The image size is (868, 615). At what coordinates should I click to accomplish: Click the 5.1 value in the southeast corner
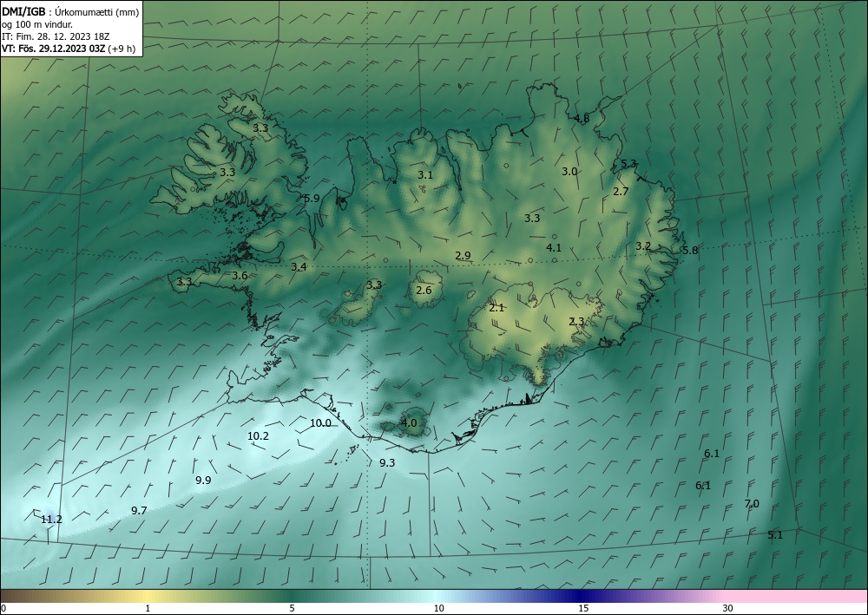[775, 535]
